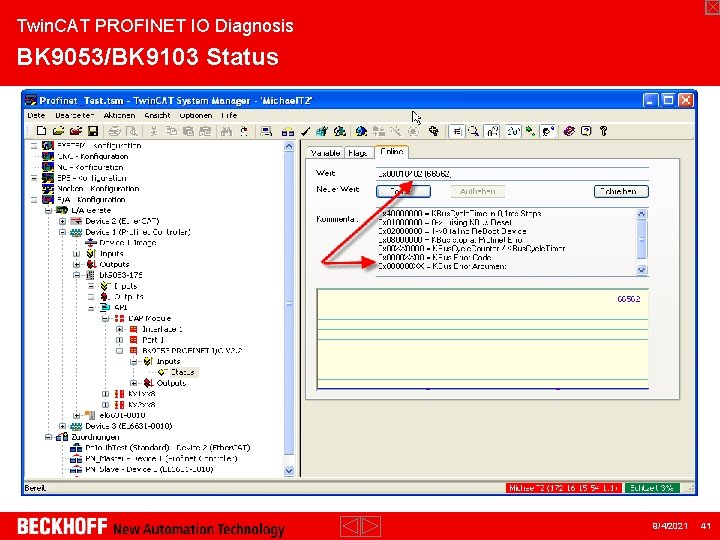Go to next slide arrow
The width and height of the screenshot is (720, 540).
point(371,526)
